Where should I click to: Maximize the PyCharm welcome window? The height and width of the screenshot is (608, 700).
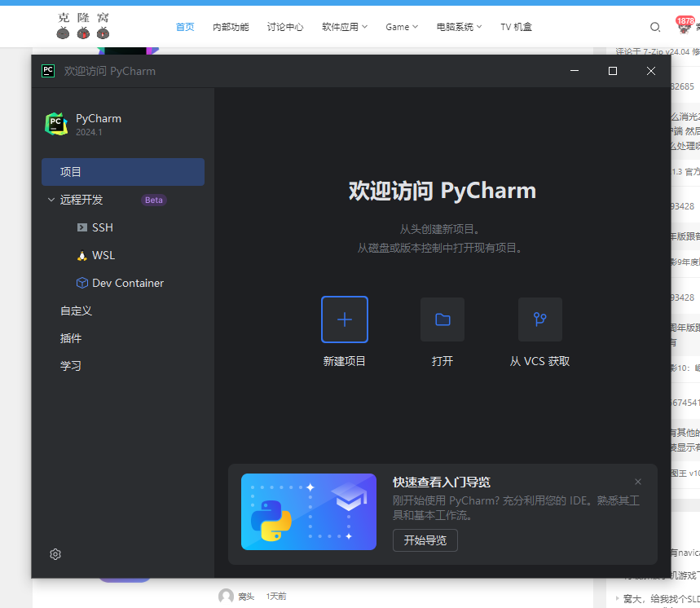pyautogui.click(x=613, y=71)
